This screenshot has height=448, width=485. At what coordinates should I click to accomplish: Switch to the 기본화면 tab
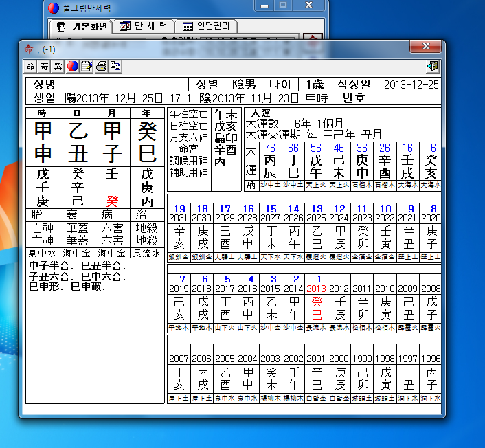82,27
